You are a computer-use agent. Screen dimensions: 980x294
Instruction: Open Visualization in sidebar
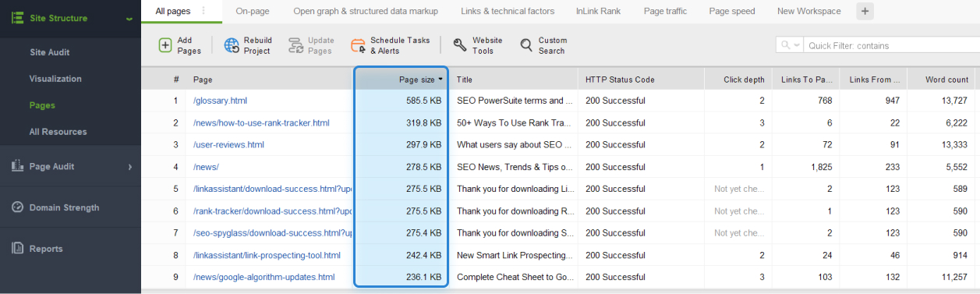(x=55, y=79)
